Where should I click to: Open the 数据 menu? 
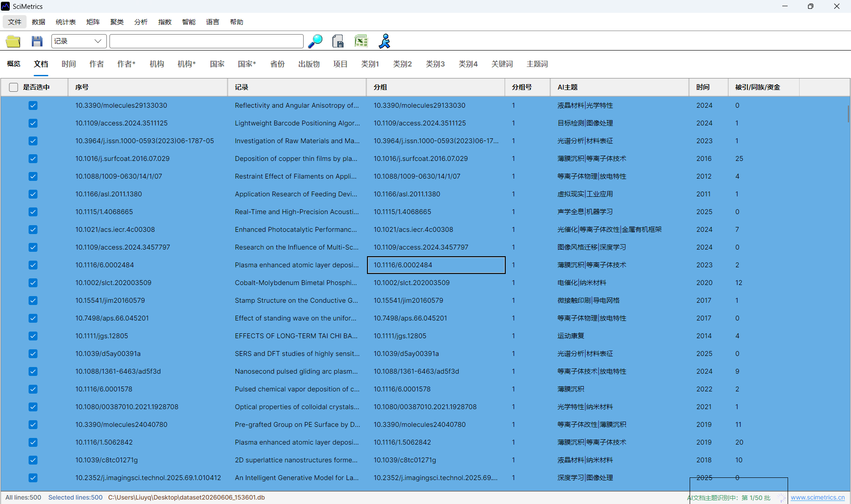coord(39,22)
